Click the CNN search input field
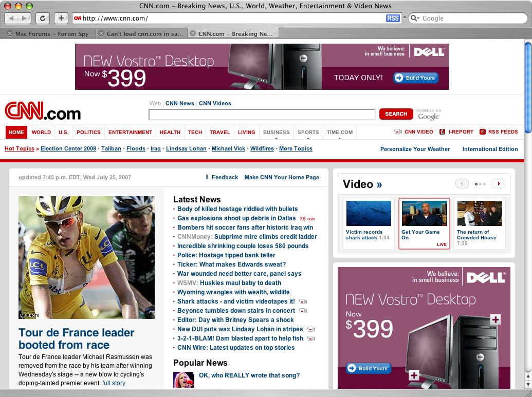This screenshot has width=532, height=397. pos(262,115)
